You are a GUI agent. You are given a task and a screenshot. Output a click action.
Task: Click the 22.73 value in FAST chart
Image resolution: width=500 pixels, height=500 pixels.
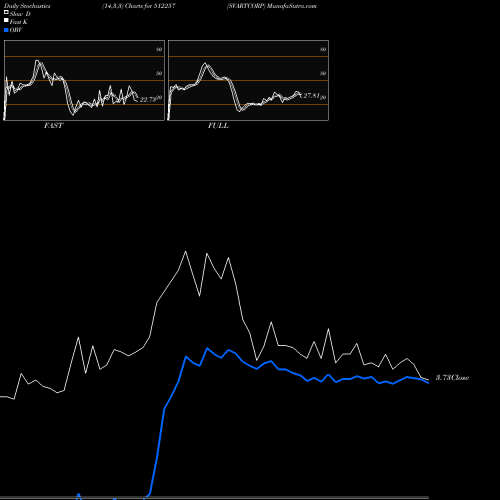pyautogui.click(x=147, y=99)
